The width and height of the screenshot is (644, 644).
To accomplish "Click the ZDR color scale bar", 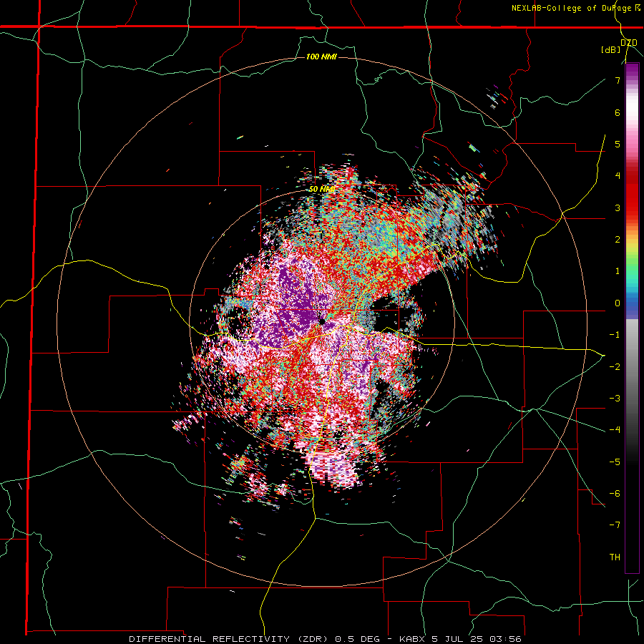I will tap(632, 318).
